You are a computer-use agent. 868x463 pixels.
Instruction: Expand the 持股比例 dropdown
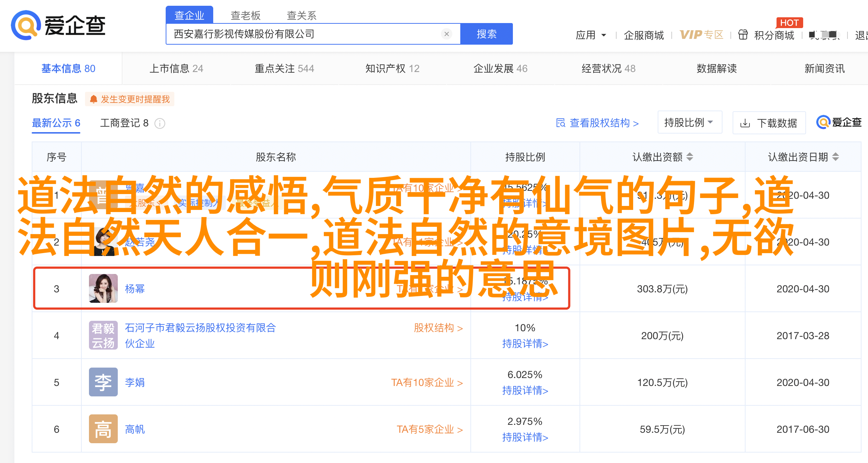coord(690,122)
